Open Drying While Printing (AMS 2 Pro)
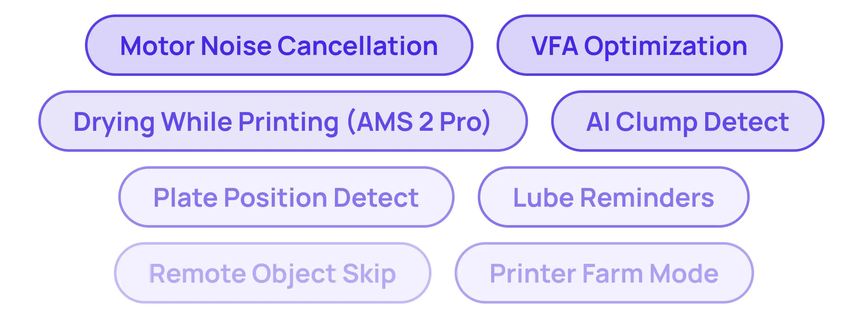Screen dimensions: 868x318 [282, 121]
